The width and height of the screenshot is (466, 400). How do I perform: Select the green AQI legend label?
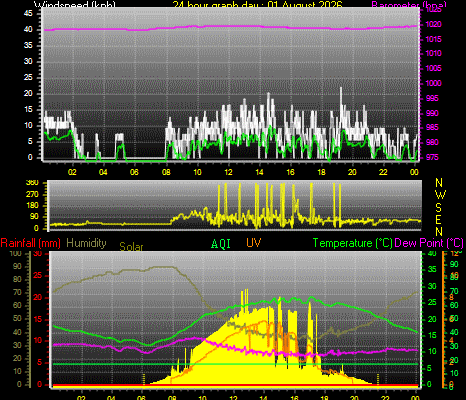[221, 244]
